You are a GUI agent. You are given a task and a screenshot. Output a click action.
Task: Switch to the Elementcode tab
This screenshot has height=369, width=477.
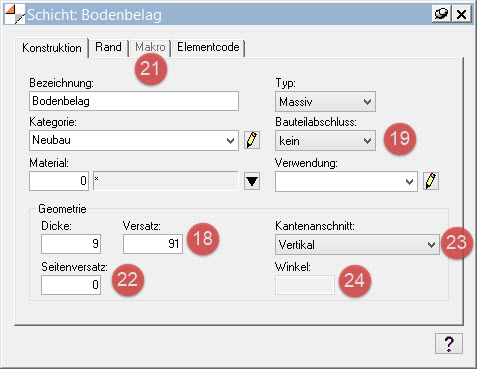click(x=208, y=47)
